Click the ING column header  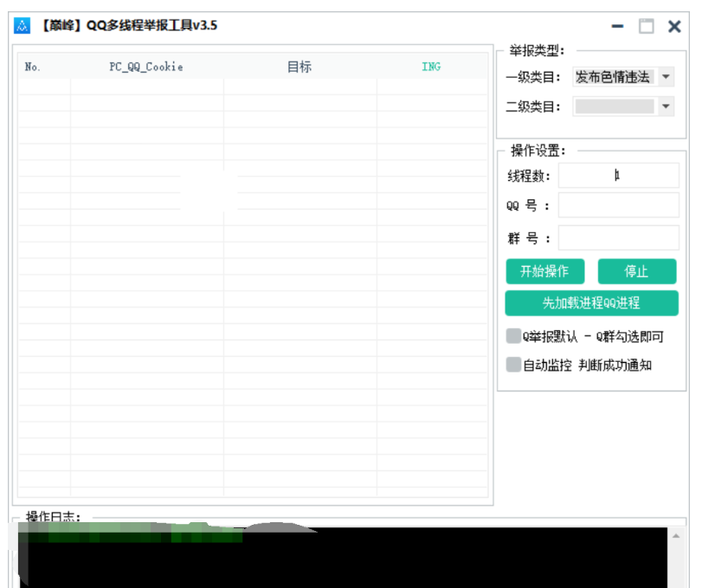point(431,67)
